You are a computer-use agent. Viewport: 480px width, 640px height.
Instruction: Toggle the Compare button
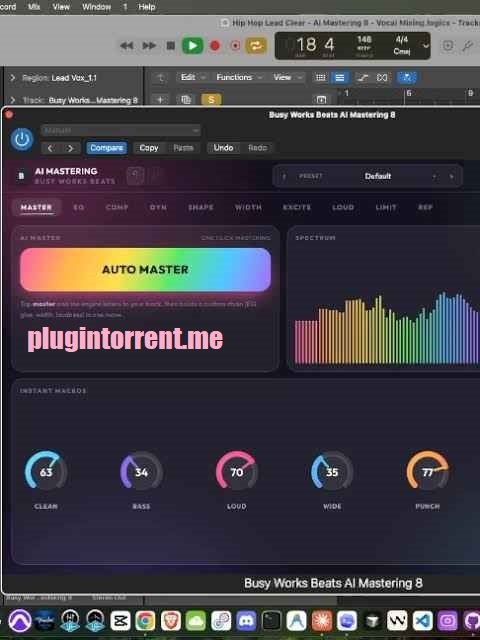pos(107,148)
